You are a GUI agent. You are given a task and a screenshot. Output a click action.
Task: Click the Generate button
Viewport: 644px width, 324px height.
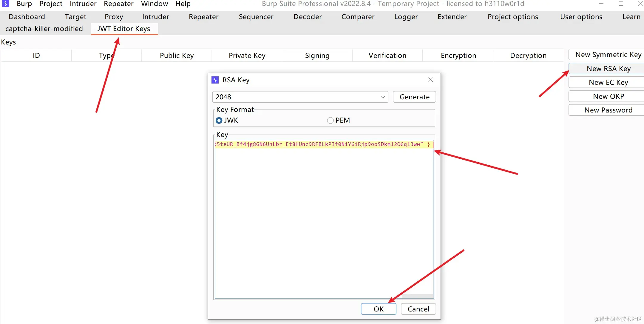414,97
